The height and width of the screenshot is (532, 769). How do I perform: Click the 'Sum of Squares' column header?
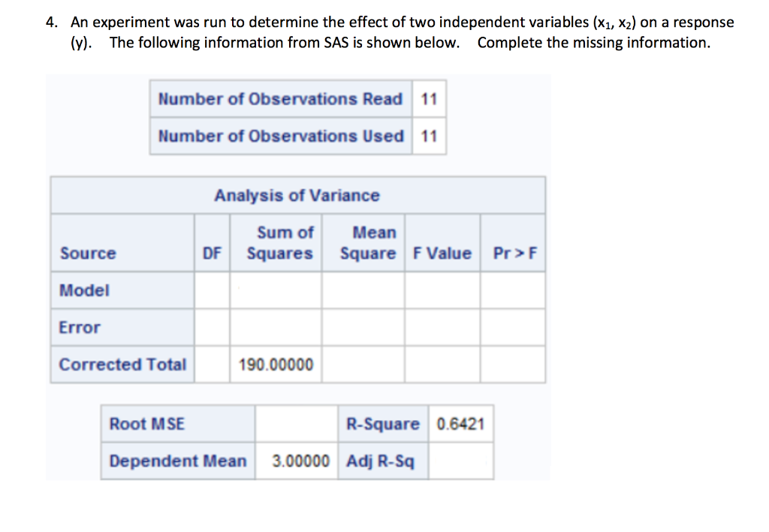[x=280, y=243]
